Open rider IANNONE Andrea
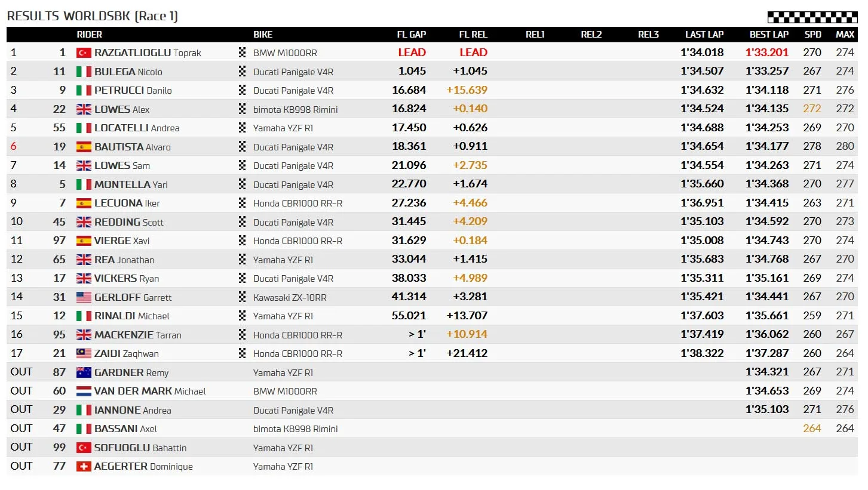This screenshot has width=868, height=490. pyautogui.click(x=133, y=410)
